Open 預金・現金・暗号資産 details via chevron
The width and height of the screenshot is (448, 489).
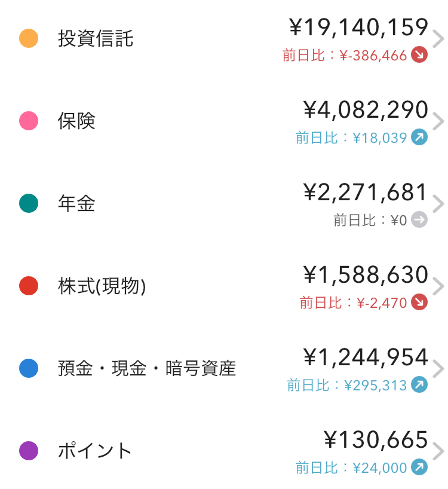coord(438,369)
